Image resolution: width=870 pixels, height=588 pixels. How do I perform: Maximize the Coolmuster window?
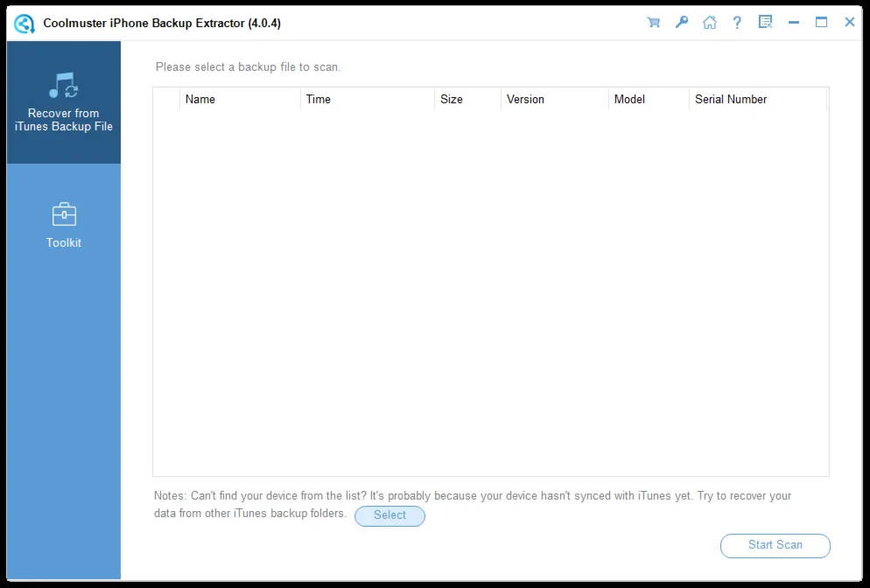pyautogui.click(x=822, y=23)
